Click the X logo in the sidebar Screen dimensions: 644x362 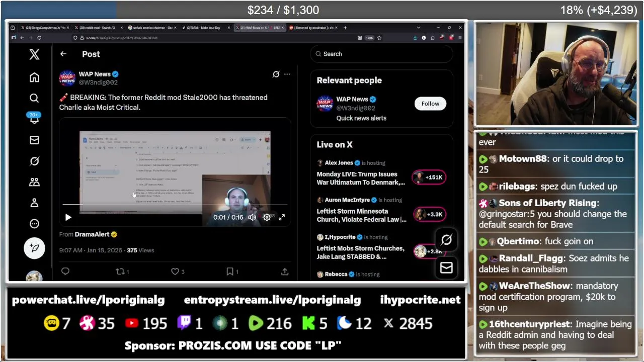34,54
